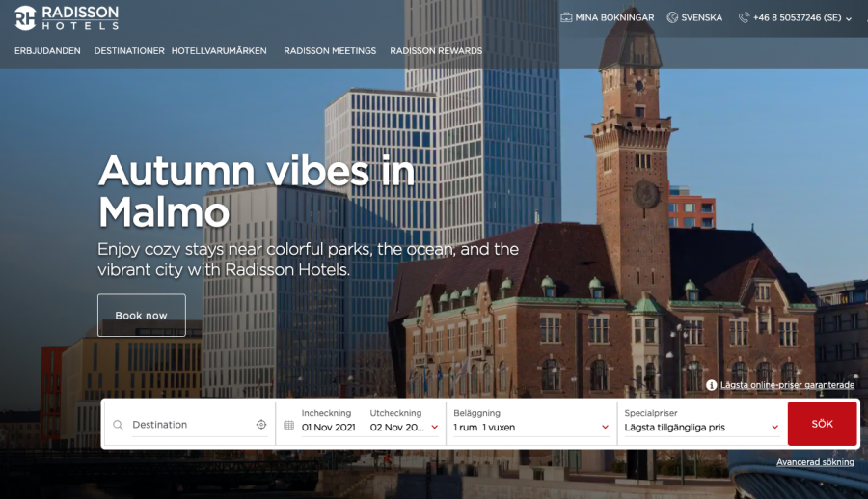Image resolution: width=868 pixels, height=499 pixels.
Task: Click the phone icon in header
Action: [744, 17]
